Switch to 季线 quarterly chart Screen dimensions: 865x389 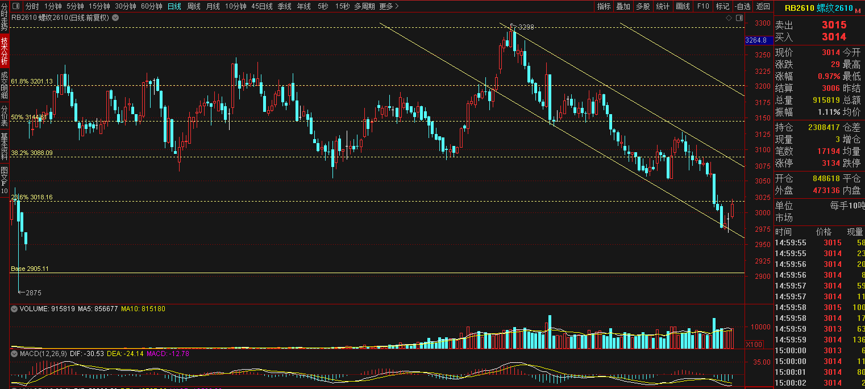tap(284, 7)
